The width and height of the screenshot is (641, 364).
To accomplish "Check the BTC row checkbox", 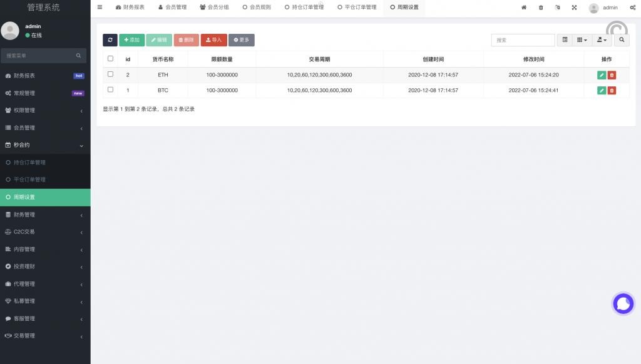I will click(x=111, y=90).
